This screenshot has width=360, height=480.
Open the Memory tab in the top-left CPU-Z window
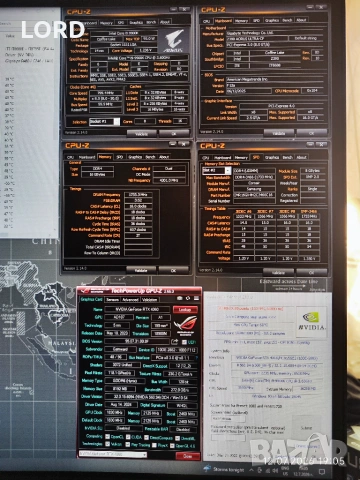106,23
